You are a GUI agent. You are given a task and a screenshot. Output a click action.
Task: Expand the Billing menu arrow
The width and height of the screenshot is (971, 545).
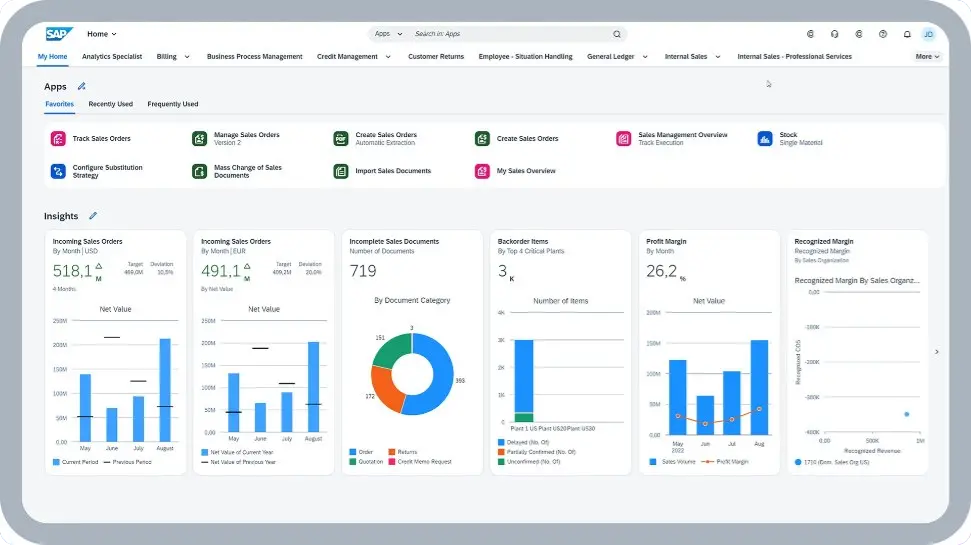pyautogui.click(x=187, y=57)
